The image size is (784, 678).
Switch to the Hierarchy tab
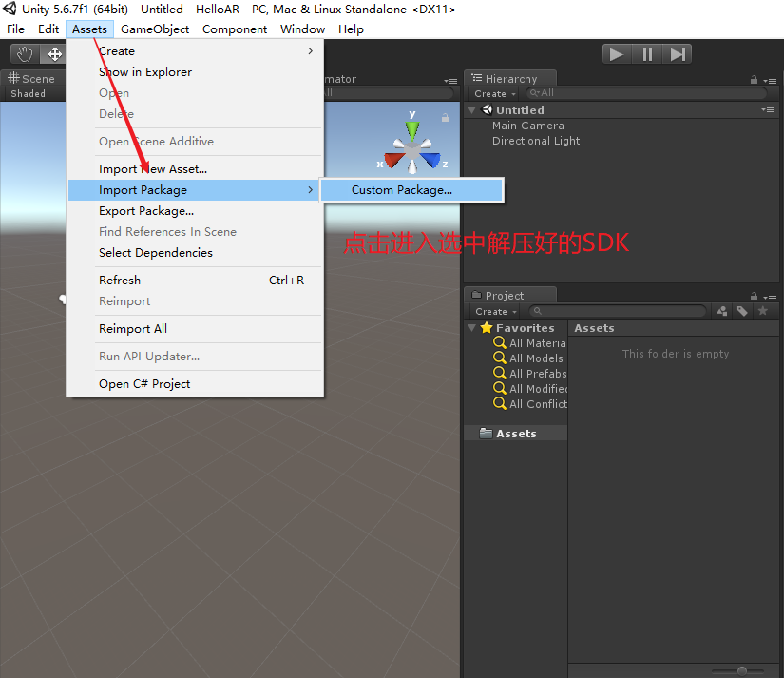point(511,79)
